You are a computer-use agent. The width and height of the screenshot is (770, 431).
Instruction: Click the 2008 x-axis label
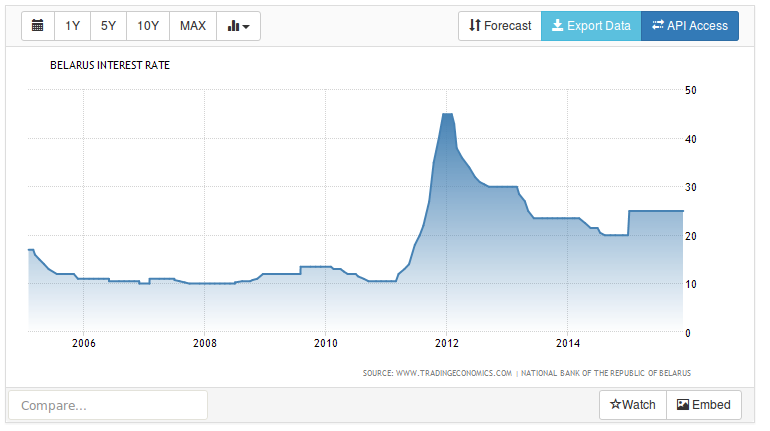click(x=204, y=345)
